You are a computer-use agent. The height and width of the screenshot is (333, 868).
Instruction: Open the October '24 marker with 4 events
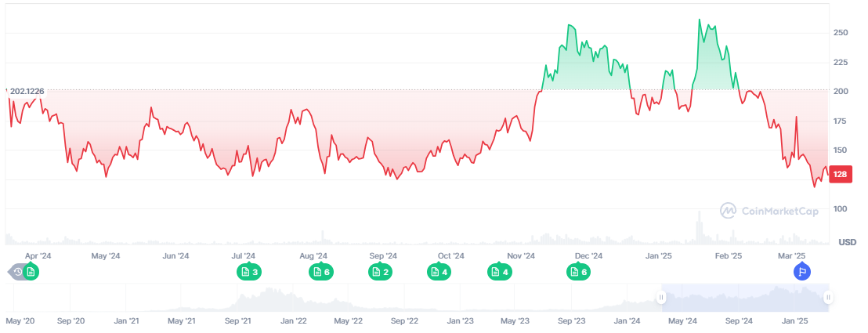[439, 272]
